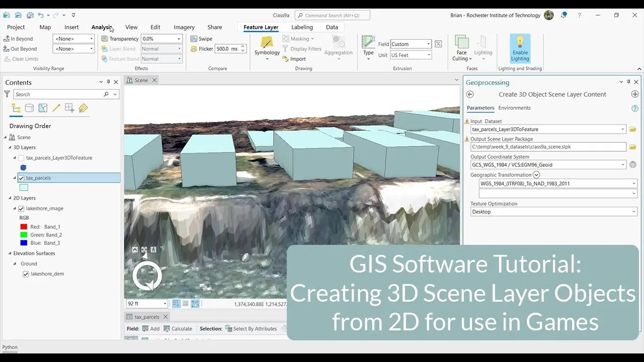
Task: Open the Analysis ribbon tab
Action: [102, 27]
